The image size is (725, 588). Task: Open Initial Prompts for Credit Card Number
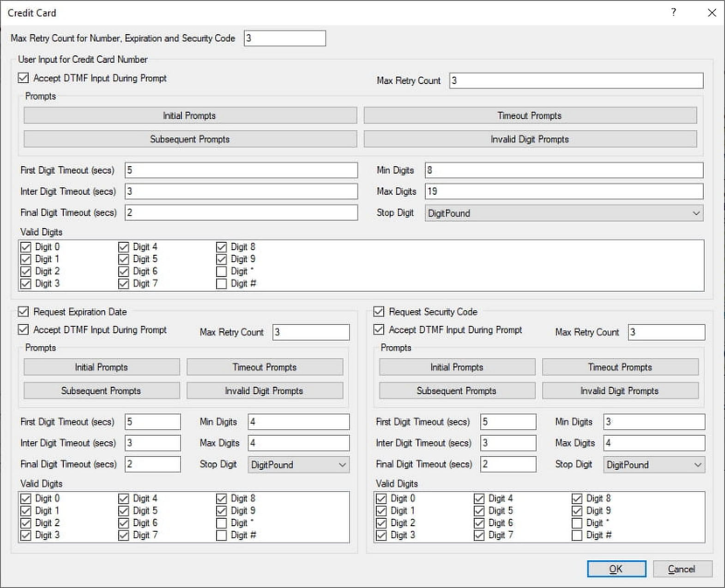pyautogui.click(x=190, y=115)
